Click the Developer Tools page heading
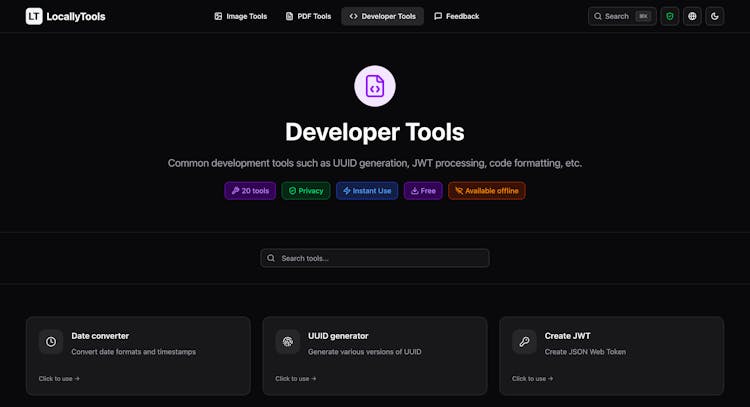This screenshot has width=750, height=407. 375,132
